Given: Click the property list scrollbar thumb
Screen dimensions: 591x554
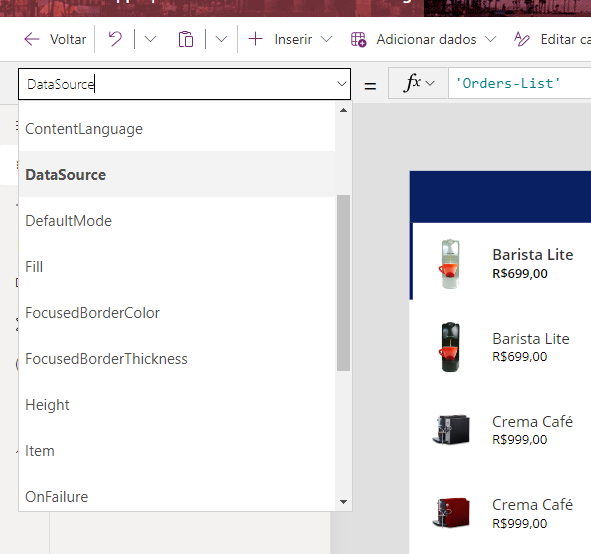Looking at the screenshot, I should [343, 283].
